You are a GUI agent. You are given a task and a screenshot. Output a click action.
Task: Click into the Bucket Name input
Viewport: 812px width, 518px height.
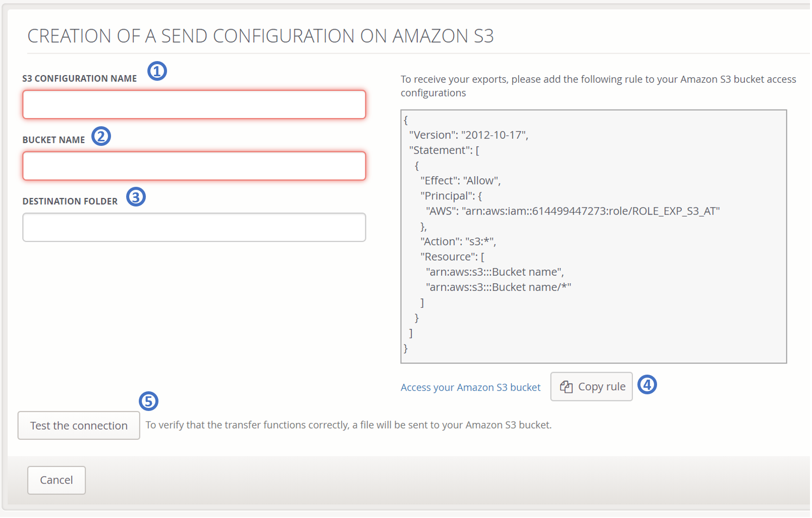pyautogui.click(x=194, y=166)
